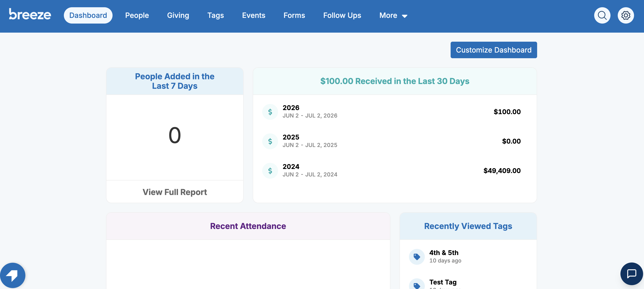
Task: Open the Events tab
Action: tap(253, 15)
